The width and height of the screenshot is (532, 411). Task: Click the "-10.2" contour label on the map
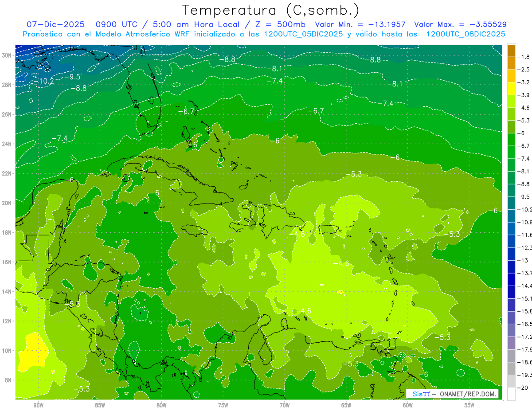(43, 81)
